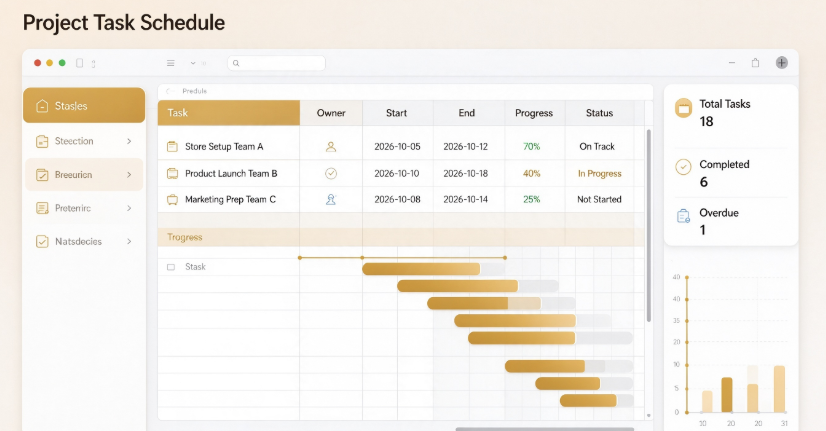Click the sidebar panel icon near traffic lights

tap(80, 63)
